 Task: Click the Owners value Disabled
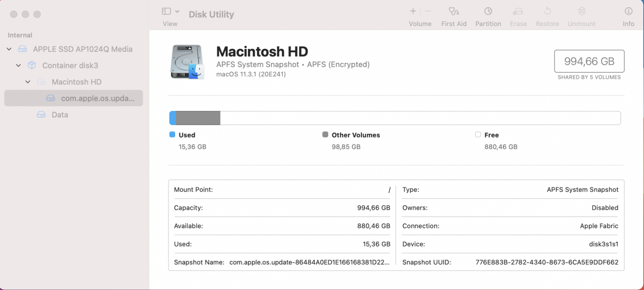click(x=605, y=208)
